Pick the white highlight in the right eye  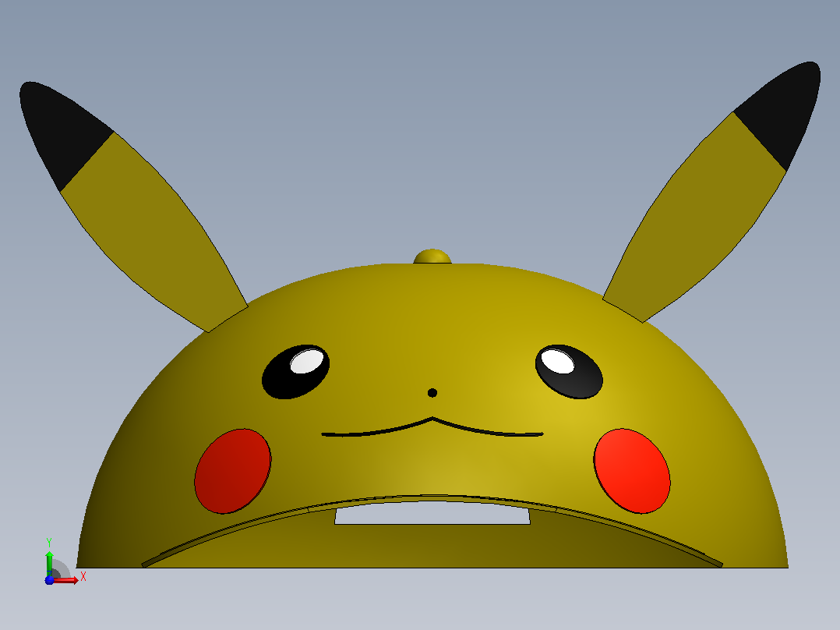pyautogui.click(x=557, y=361)
